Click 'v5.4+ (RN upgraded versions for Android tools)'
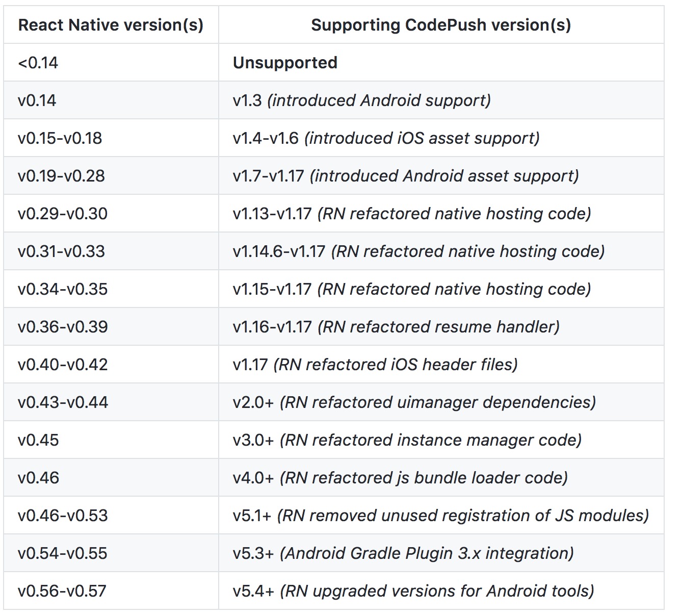Image resolution: width=681 pixels, height=616 pixels. pyautogui.click(x=441, y=591)
